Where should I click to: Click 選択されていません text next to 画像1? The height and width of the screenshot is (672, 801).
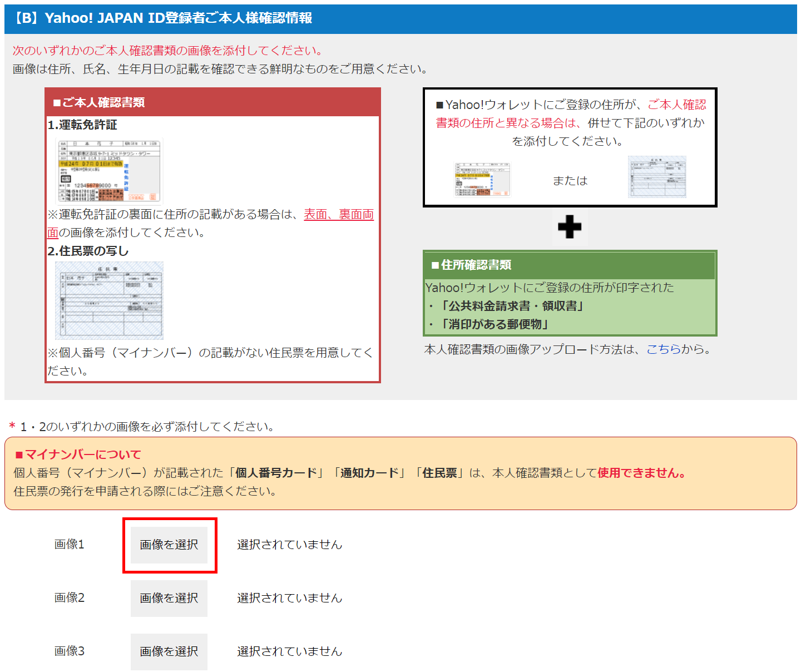(289, 545)
